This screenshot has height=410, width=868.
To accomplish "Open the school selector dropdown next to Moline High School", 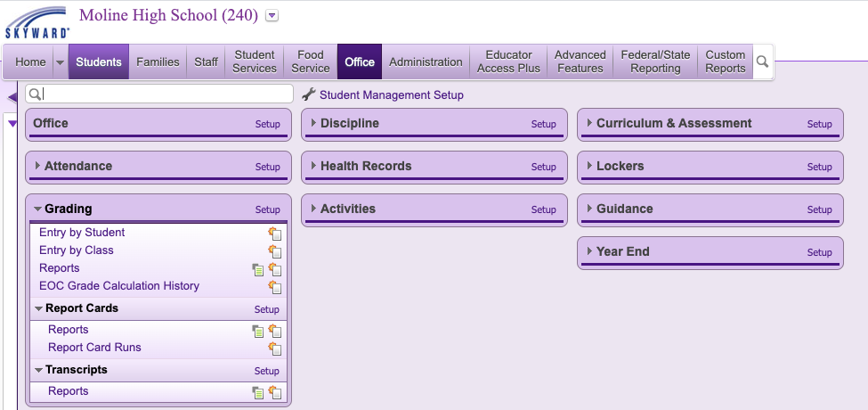I will [x=272, y=15].
